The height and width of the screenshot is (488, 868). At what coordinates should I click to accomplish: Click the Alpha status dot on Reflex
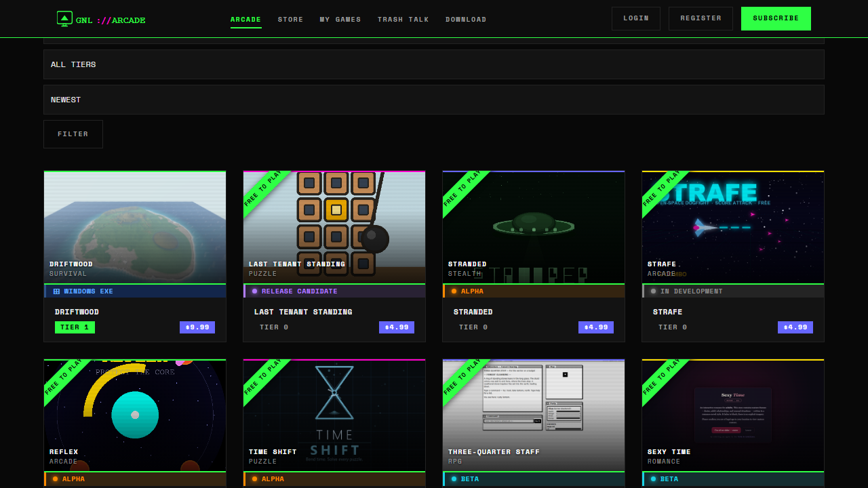click(56, 479)
